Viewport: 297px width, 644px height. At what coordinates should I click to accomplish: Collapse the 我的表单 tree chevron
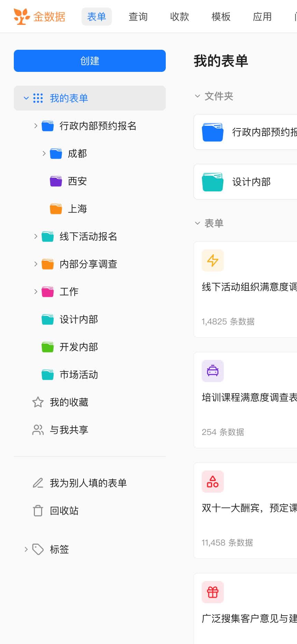tap(26, 98)
